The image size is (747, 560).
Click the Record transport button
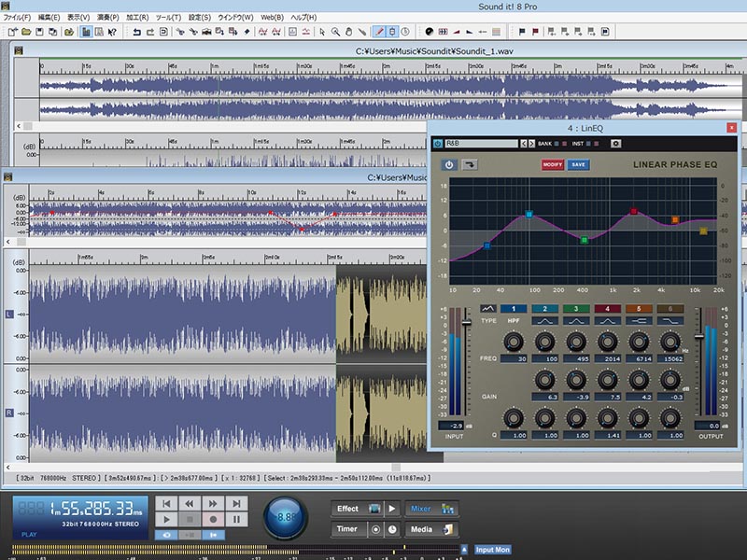(213, 520)
